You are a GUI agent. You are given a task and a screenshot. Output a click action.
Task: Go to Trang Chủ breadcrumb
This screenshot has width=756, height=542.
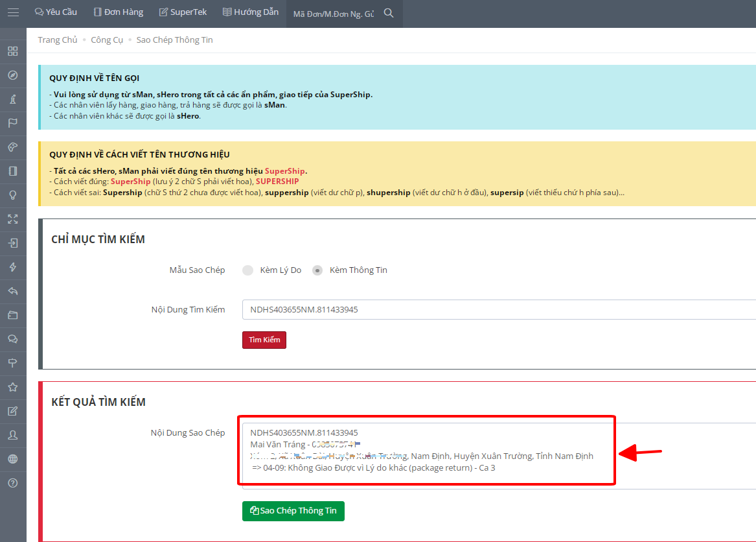click(x=58, y=40)
